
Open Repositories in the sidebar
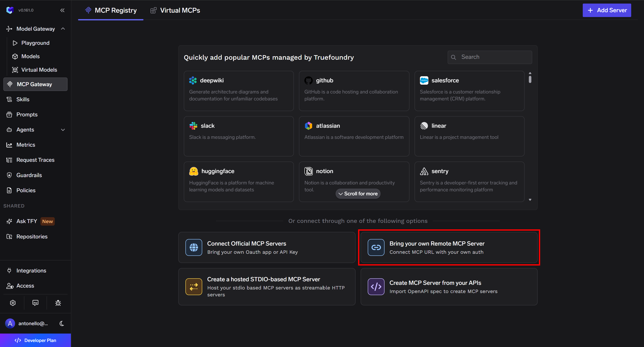click(32, 237)
